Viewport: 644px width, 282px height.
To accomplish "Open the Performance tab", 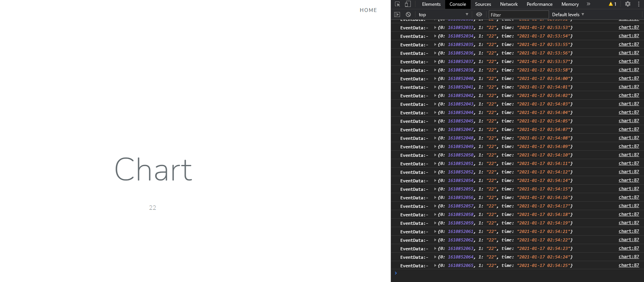I will 539,4.
